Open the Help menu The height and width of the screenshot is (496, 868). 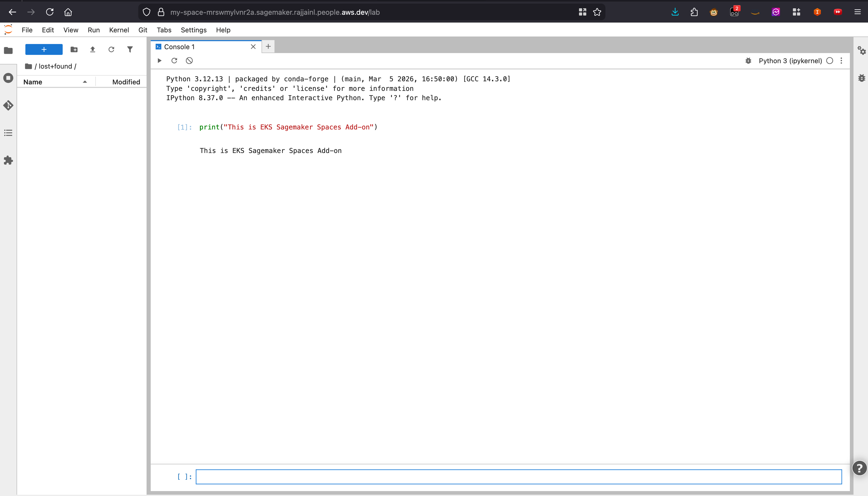[223, 30]
